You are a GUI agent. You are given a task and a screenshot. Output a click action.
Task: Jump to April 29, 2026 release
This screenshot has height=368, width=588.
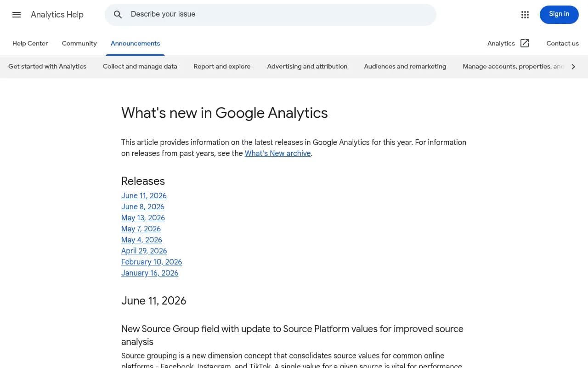point(144,251)
